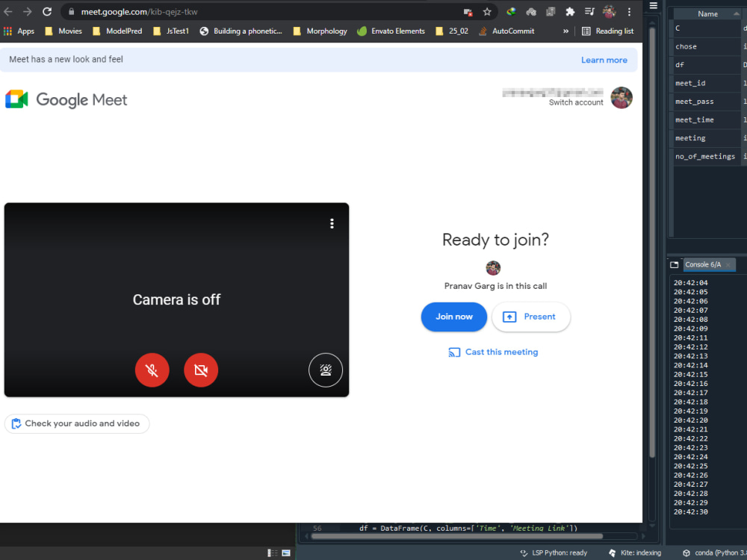
Task: Click the cloud-shaped extension icon
Action: (531, 12)
